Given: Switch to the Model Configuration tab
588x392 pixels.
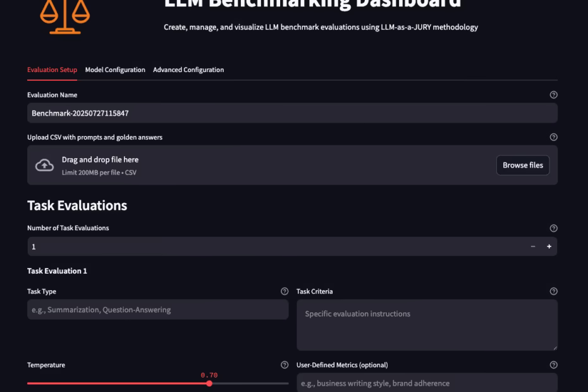Looking at the screenshot, I should click(115, 70).
